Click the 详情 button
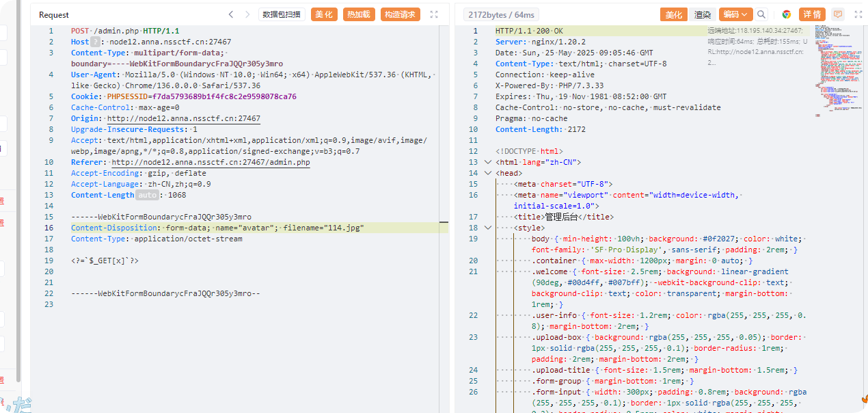Viewport: 868px width, 413px height. (x=812, y=14)
